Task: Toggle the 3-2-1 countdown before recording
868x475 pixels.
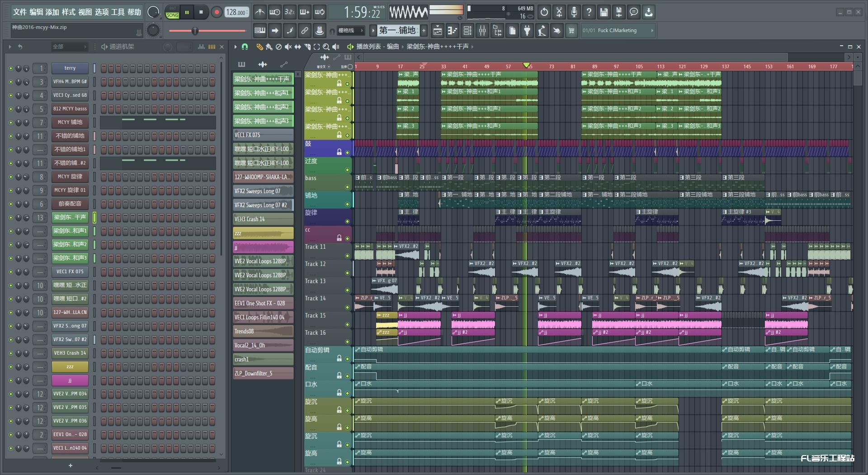Action: [290, 12]
